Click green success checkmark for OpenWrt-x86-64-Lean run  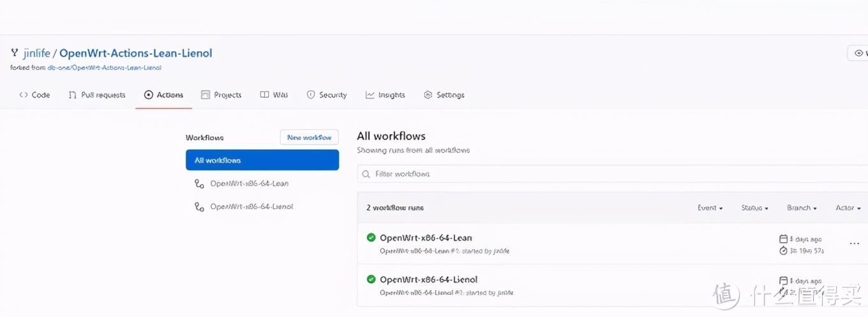(371, 238)
